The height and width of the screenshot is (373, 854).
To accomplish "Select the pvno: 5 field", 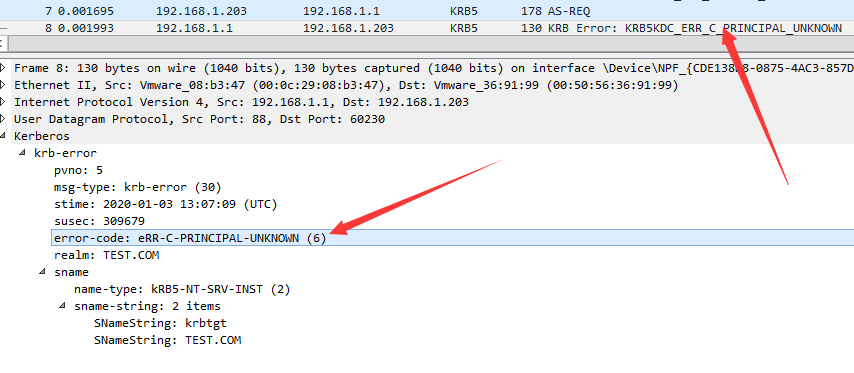I will click(x=78, y=170).
